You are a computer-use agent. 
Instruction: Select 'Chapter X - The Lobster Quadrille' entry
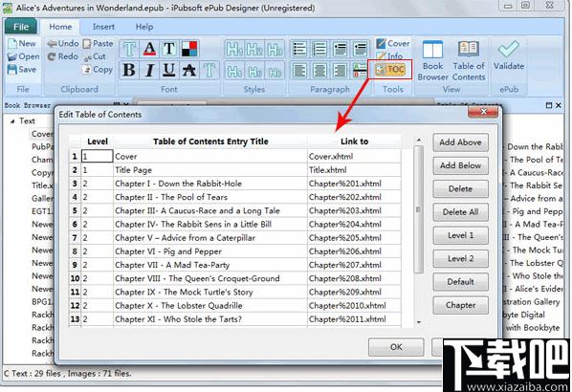[x=210, y=306]
